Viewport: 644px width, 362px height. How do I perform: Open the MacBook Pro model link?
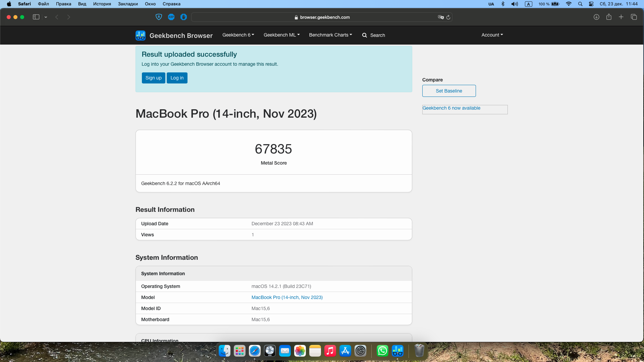[287, 297]
